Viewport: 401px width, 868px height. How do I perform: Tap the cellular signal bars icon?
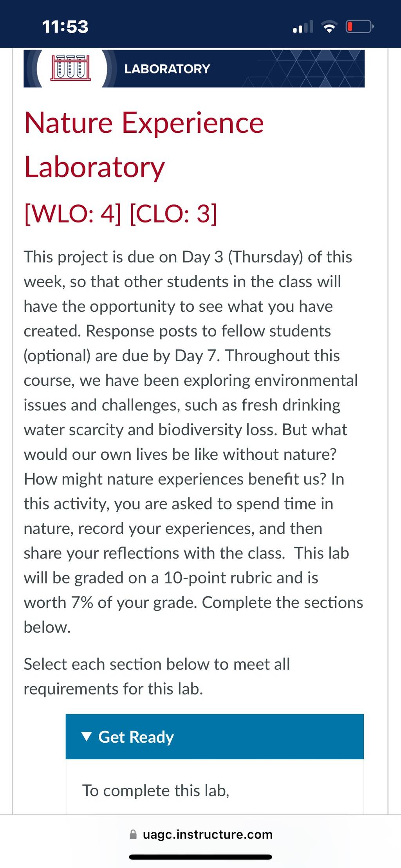click(x=303, y=27)
